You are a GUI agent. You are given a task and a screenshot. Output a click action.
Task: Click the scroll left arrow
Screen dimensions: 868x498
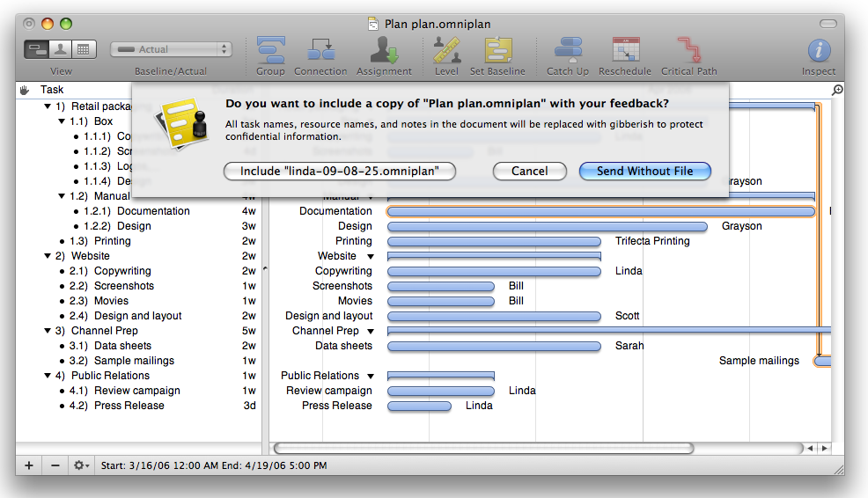[x=810, y=448]
